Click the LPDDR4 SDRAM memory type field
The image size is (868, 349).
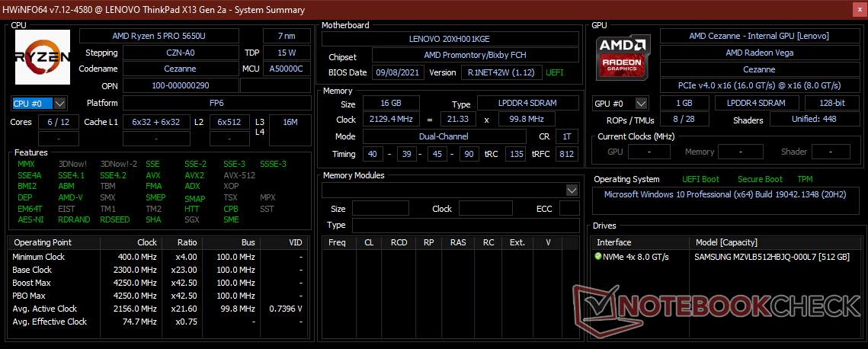coord(527,104)
